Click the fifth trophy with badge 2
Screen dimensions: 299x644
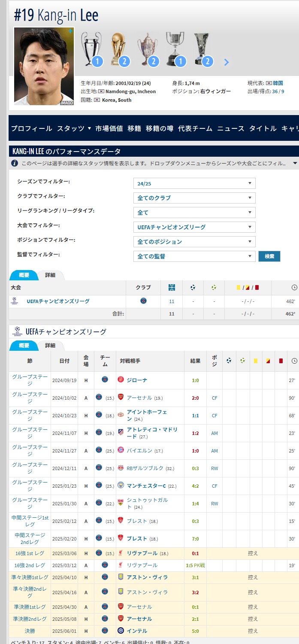coord(202,49)
